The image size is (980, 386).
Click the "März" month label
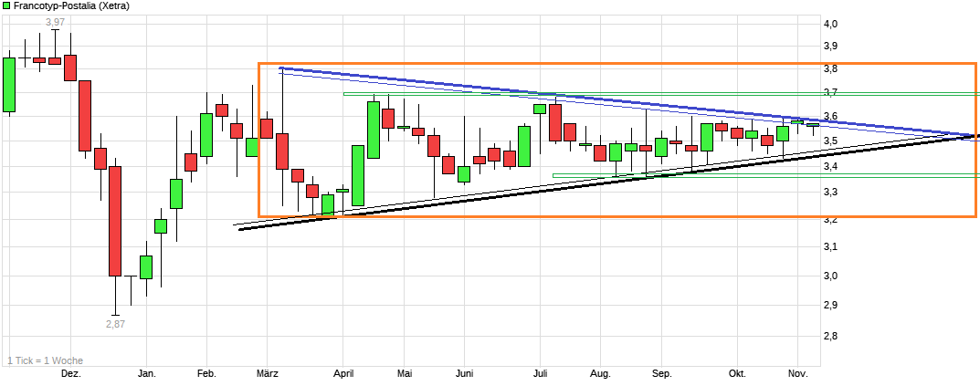[267, 373]
